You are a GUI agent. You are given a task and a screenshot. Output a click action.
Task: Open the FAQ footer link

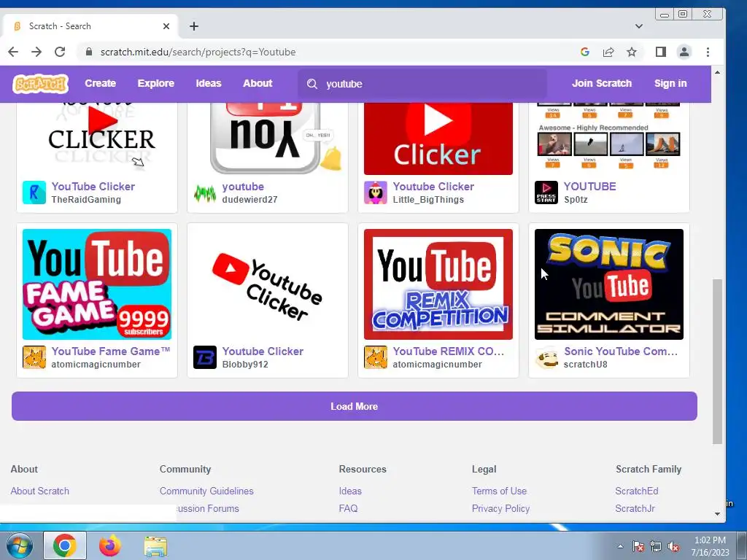(x=348, y=508)
